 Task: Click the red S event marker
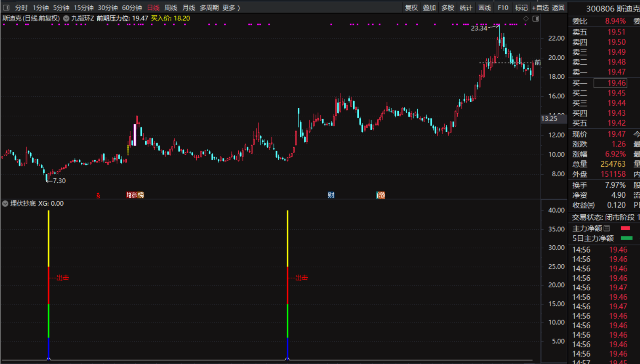(98, 195)
